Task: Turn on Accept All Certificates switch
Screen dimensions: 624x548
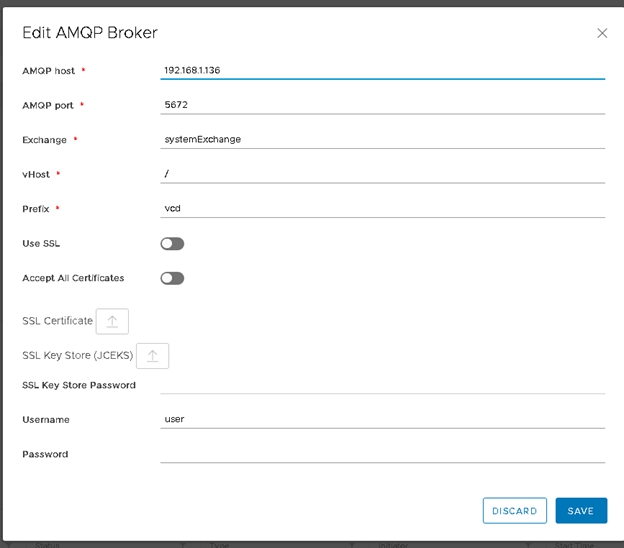Action: [172, 278]
